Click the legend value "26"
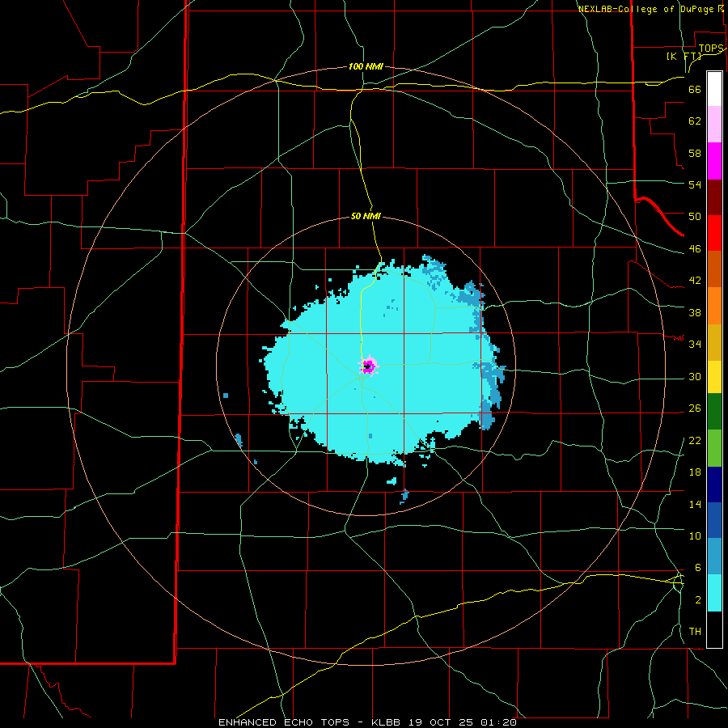This screenshot has height=728, width=728. click(x=695, y=408)
